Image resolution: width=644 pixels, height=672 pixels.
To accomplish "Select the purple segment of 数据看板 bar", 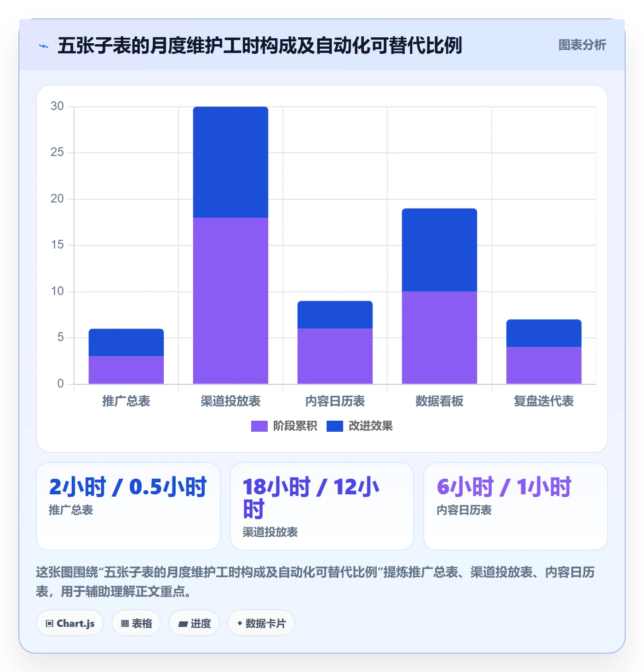I will click(439, 337).
